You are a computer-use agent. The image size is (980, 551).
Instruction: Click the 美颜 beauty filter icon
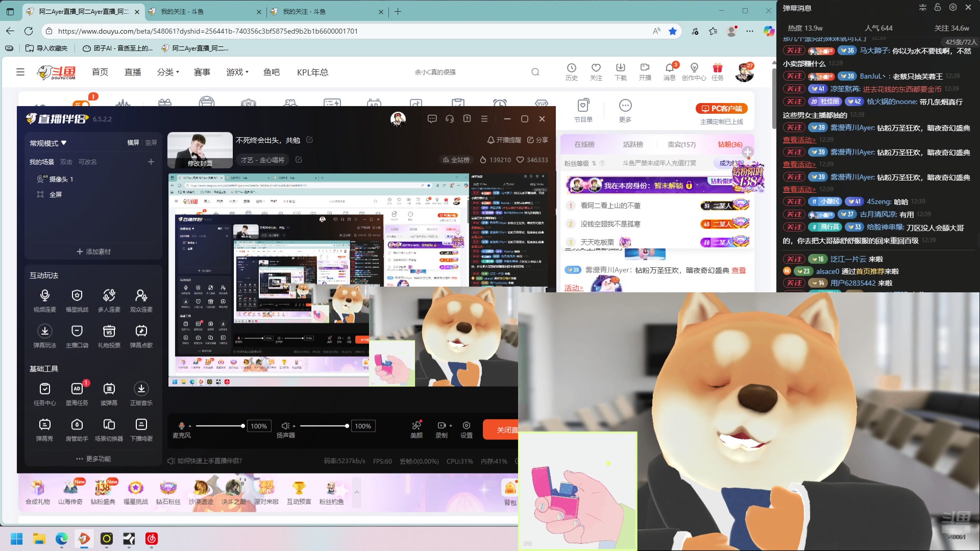click(x=416, y=426)
